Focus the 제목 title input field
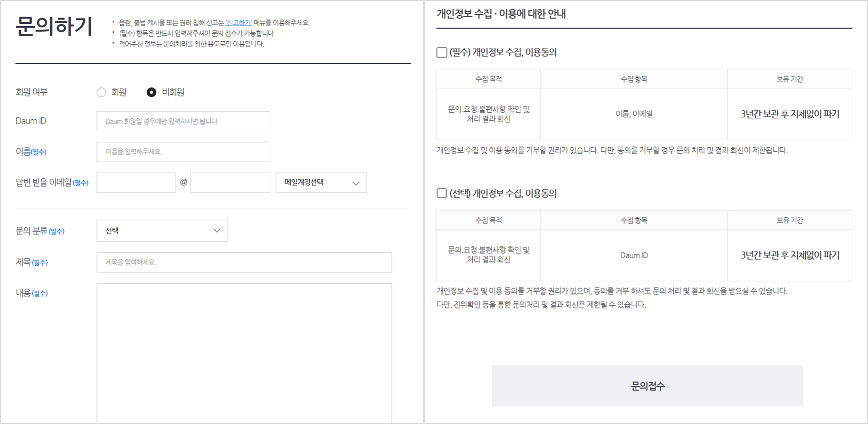Screen dimensions: 868x424 pos(244,262)
